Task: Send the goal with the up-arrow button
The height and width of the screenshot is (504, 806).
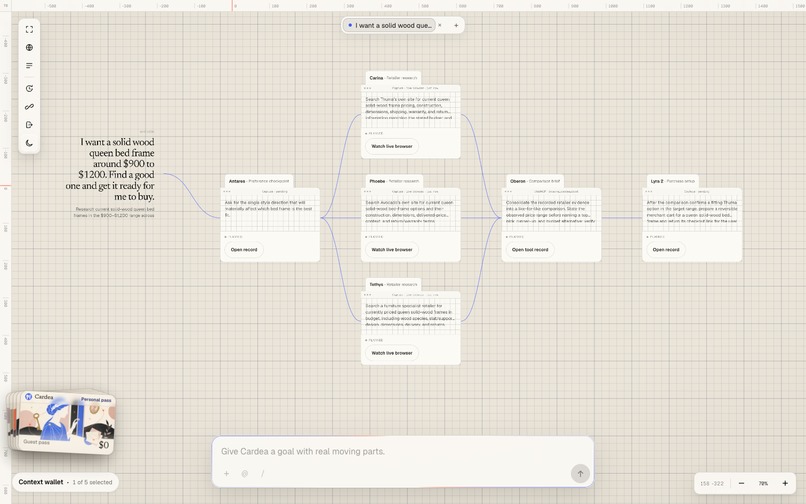Action: (x=580, y=474)
